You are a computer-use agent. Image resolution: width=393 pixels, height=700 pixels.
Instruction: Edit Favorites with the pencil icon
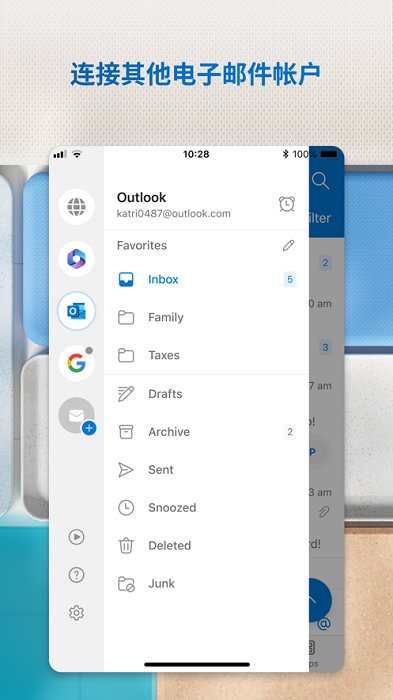pyautogui.click(x=288, y=245)
